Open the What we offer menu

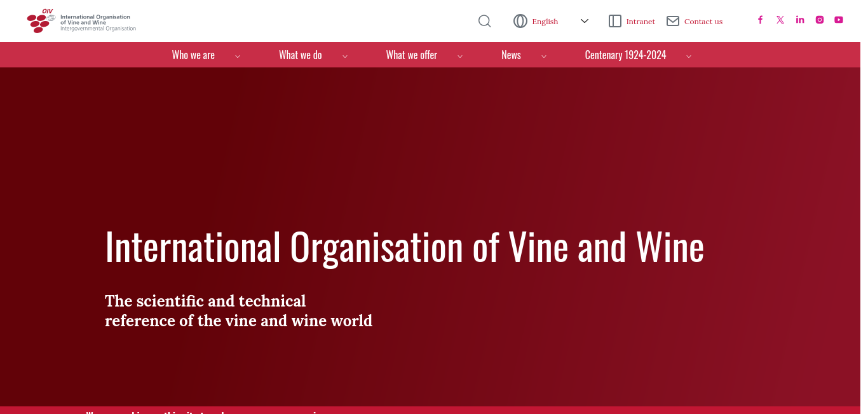(x=412, y=55)
